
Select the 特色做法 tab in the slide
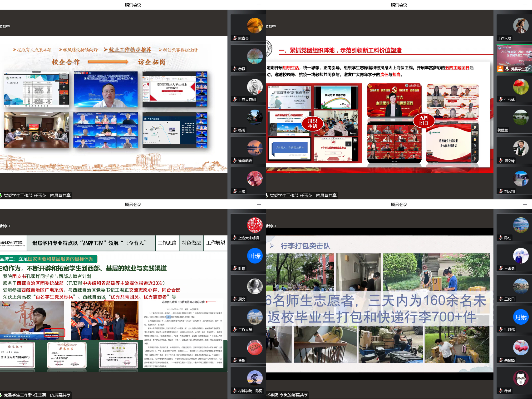pos(191,243)
